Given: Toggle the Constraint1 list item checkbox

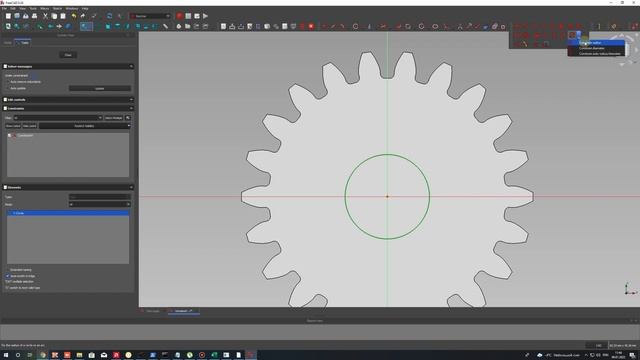Looking at the screenshot, I should (10, 136).
